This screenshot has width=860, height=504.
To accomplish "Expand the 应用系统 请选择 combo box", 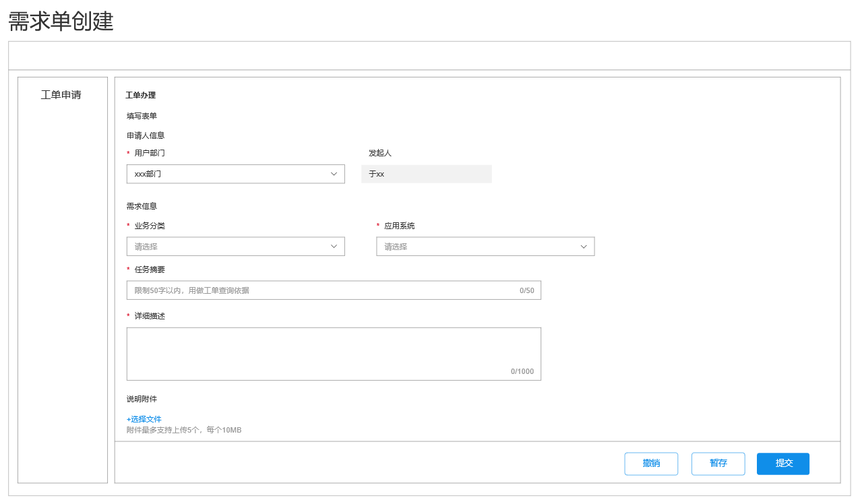I will tap(479, 247).
